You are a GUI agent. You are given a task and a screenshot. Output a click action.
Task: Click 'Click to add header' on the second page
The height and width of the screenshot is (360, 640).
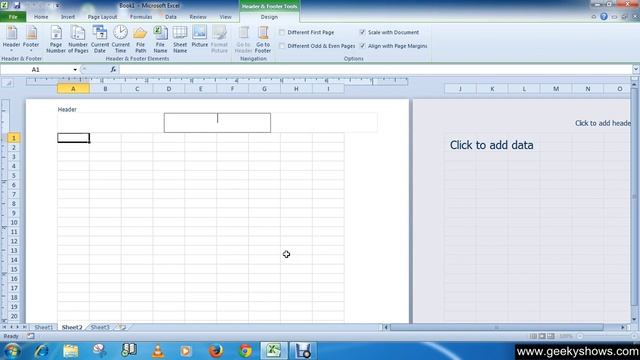[603, 123]
